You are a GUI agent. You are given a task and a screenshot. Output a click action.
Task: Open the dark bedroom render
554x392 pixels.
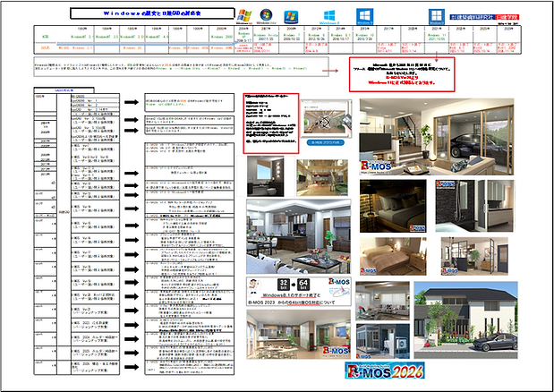(393, 206)
